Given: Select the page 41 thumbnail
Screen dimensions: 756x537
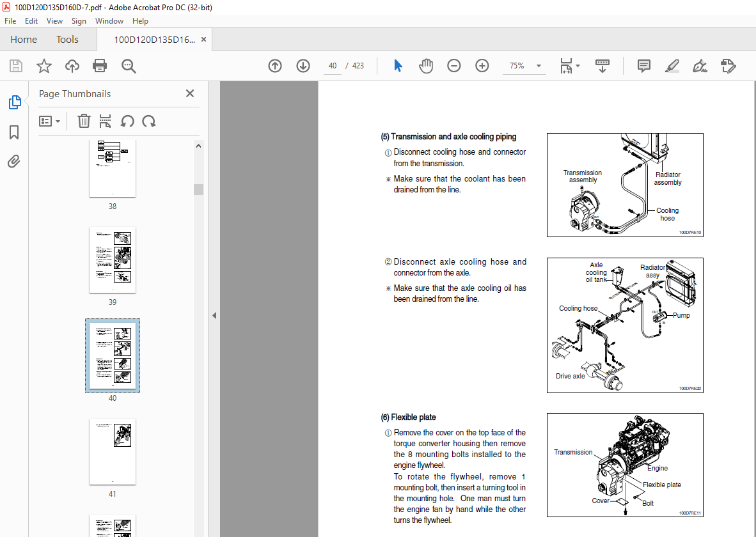Looking at the screenshot, I should (x=113, y=452).
